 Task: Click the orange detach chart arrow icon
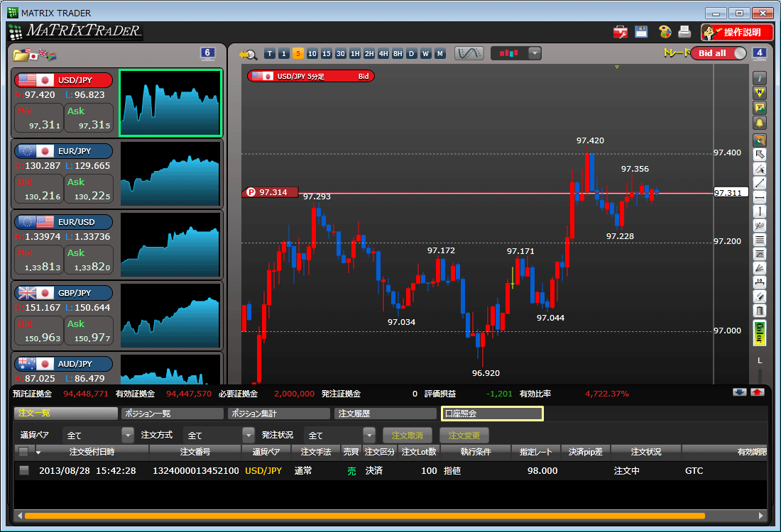coord(759,140)
